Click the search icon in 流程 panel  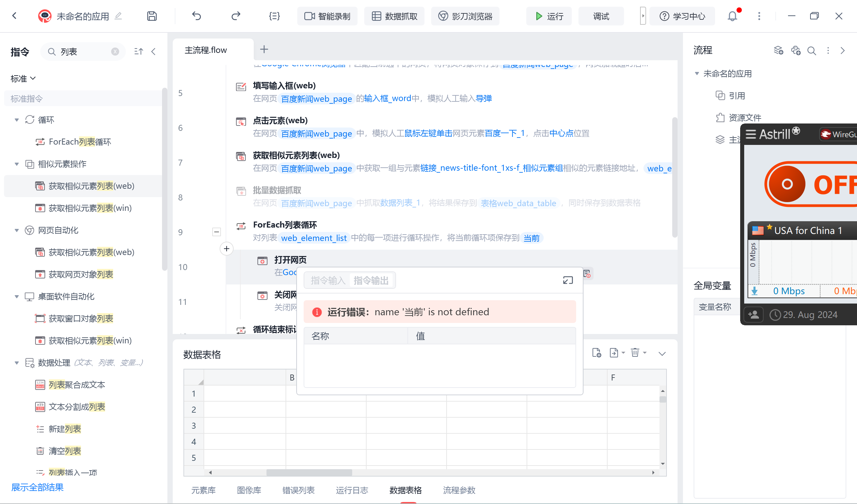click(811, 51)
